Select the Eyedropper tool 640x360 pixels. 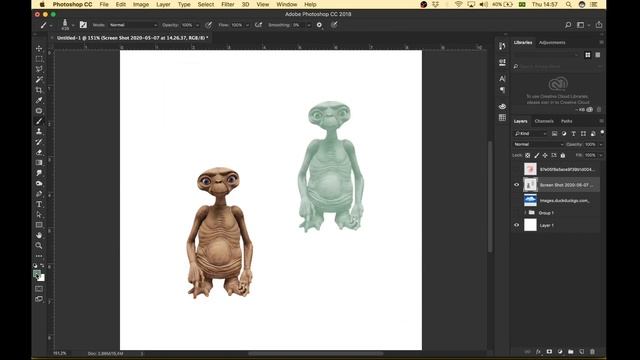(x=39, y=100)
